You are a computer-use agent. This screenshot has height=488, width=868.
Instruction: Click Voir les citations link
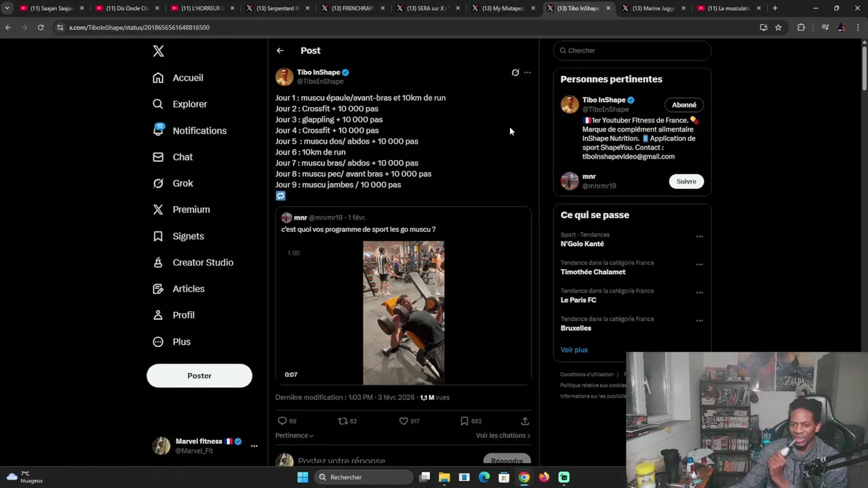click(x=503, y=436)
